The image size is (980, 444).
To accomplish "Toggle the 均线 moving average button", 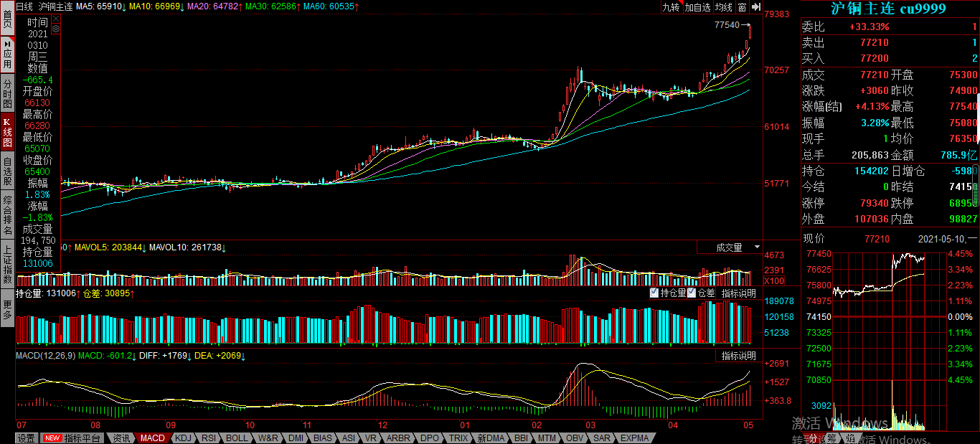I will (724, 7).
